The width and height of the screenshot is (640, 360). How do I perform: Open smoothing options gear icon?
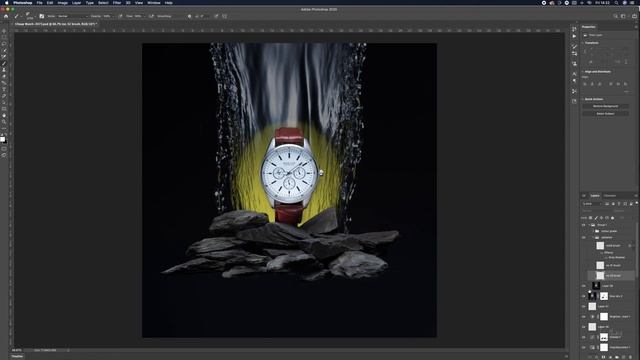coord(189,16)
